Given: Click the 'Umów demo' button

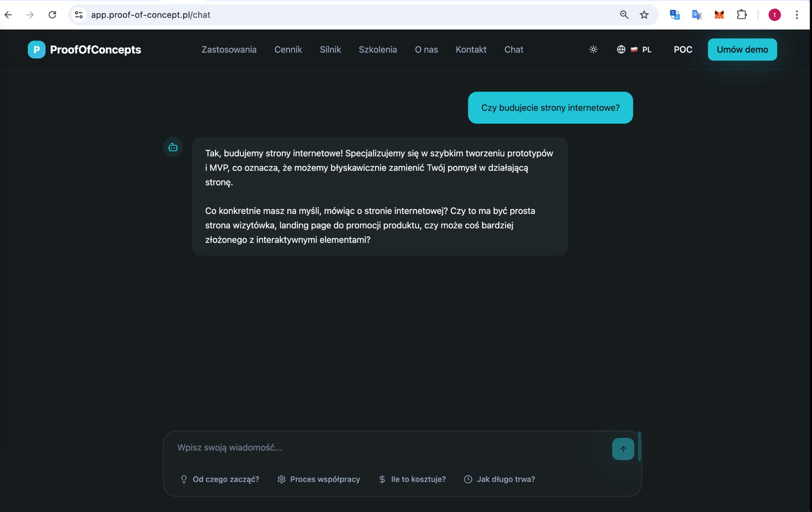Looking at the screenshot, I should pos(742,50).
